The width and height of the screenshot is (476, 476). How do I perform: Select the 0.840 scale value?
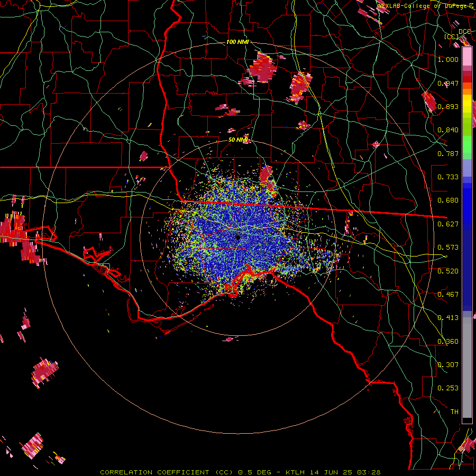(x=448, y=130)
